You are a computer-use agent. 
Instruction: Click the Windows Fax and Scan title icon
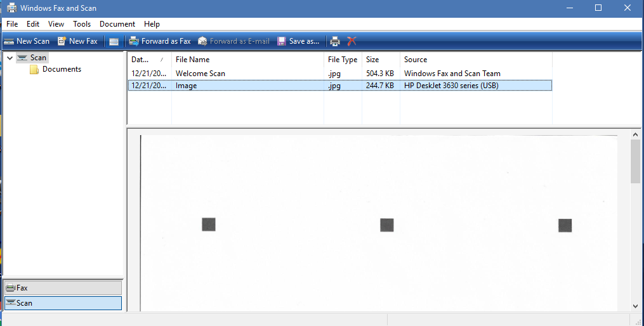(12, 8)
